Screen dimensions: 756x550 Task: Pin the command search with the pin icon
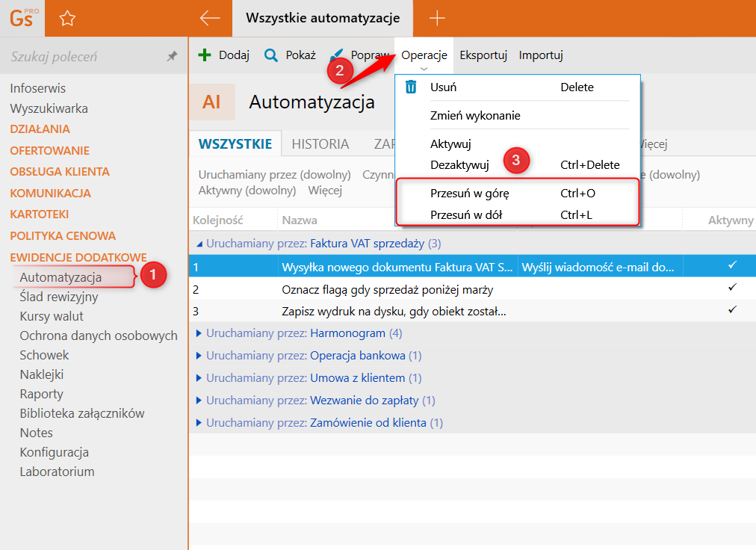click(172, 57)
